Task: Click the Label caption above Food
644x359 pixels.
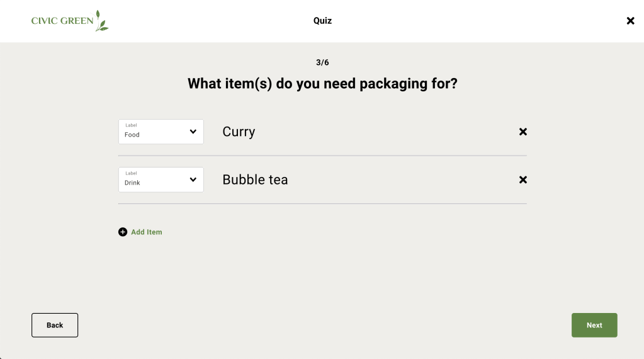Action: 131,125
